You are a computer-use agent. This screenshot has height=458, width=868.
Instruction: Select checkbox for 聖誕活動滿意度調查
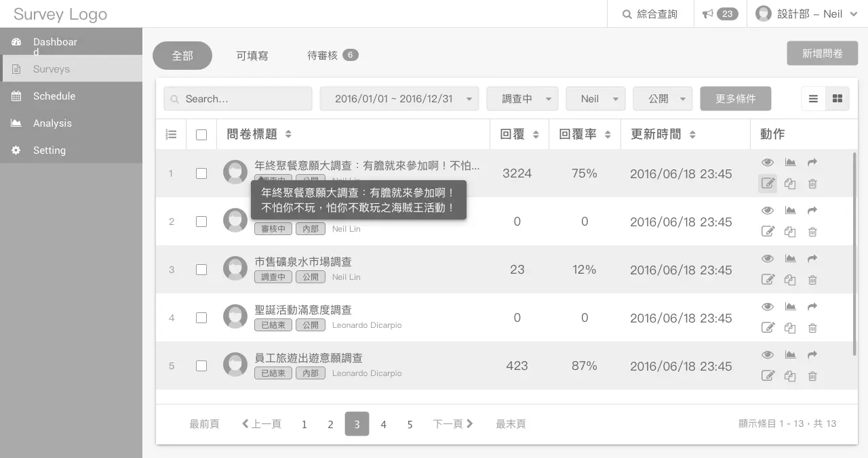pos(201,318)
